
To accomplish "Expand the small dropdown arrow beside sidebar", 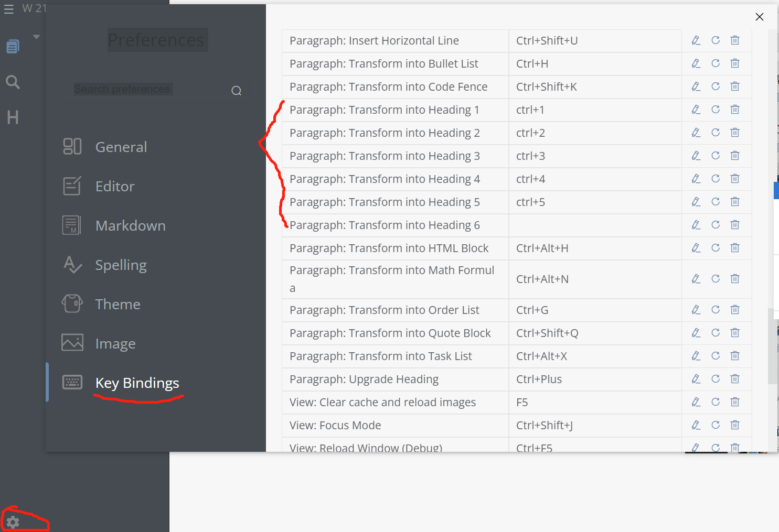I will (x=36, y=37).
